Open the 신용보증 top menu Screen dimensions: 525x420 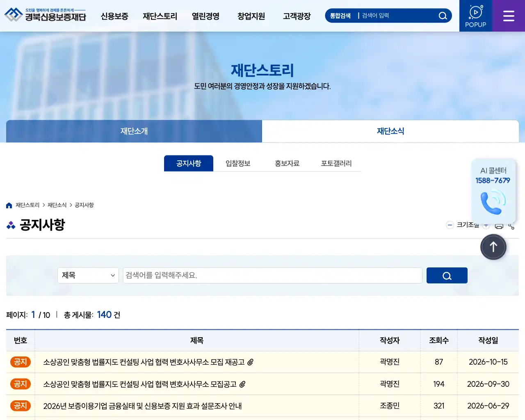(x=114, y=16)
